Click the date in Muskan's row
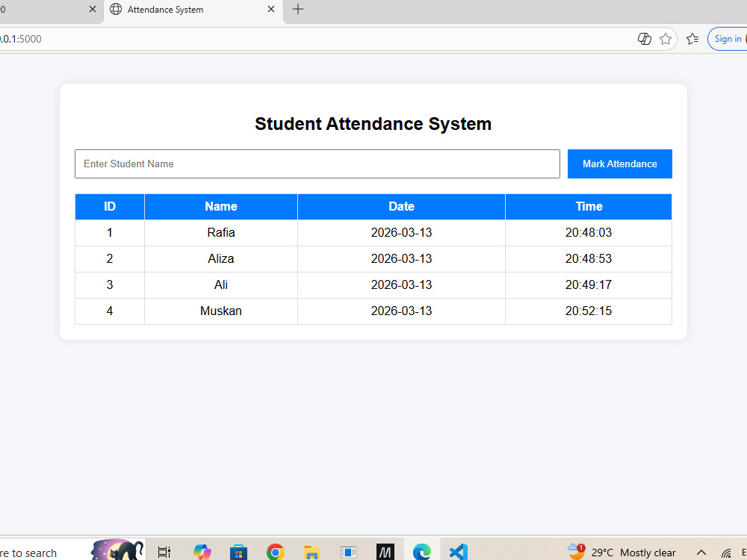Image resolution: width=747 pixels, height=560 pixels. point(401,311)
